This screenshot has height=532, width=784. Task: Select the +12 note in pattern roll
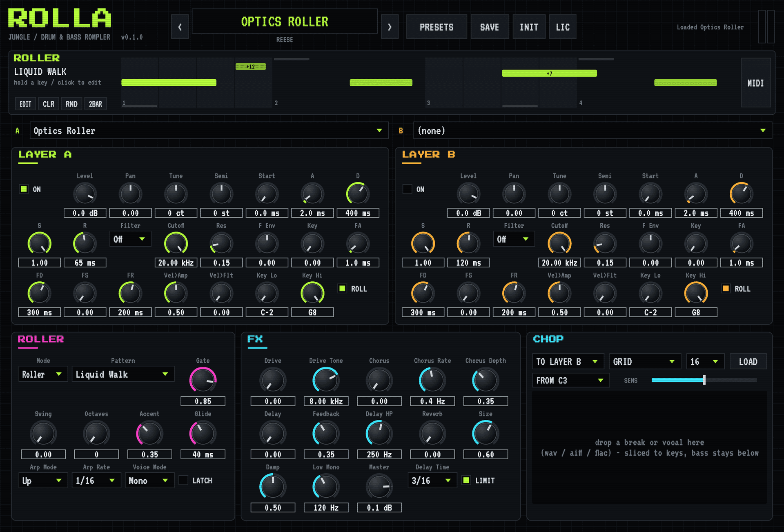(251, 67)
